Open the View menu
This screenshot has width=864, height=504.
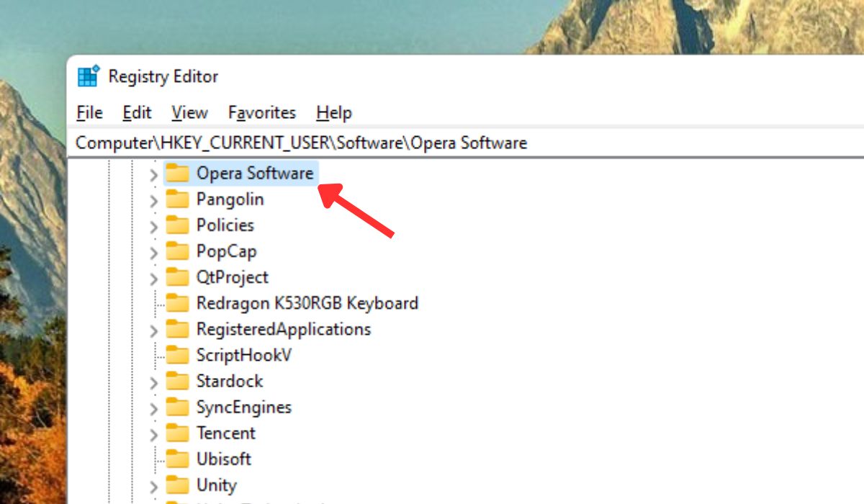(189, 112)
